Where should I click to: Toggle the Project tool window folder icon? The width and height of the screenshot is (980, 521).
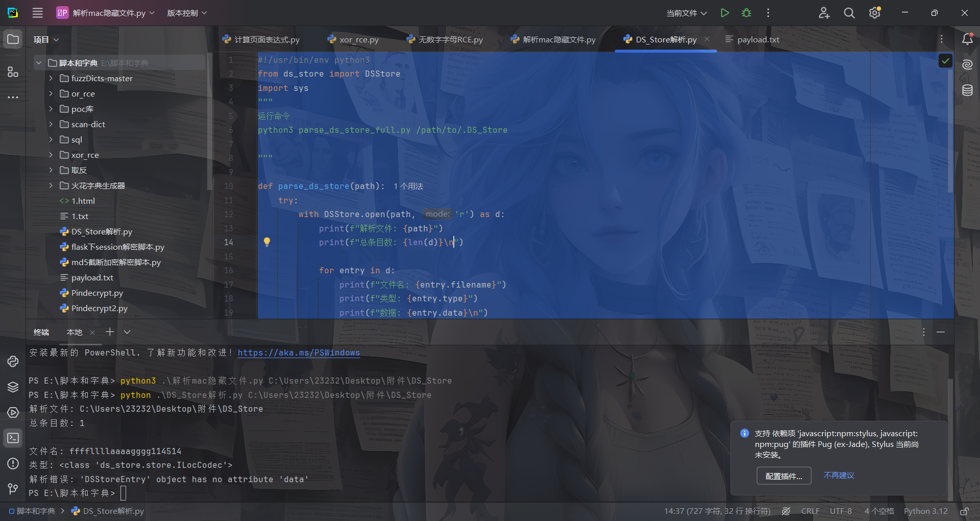coord(13,39)
